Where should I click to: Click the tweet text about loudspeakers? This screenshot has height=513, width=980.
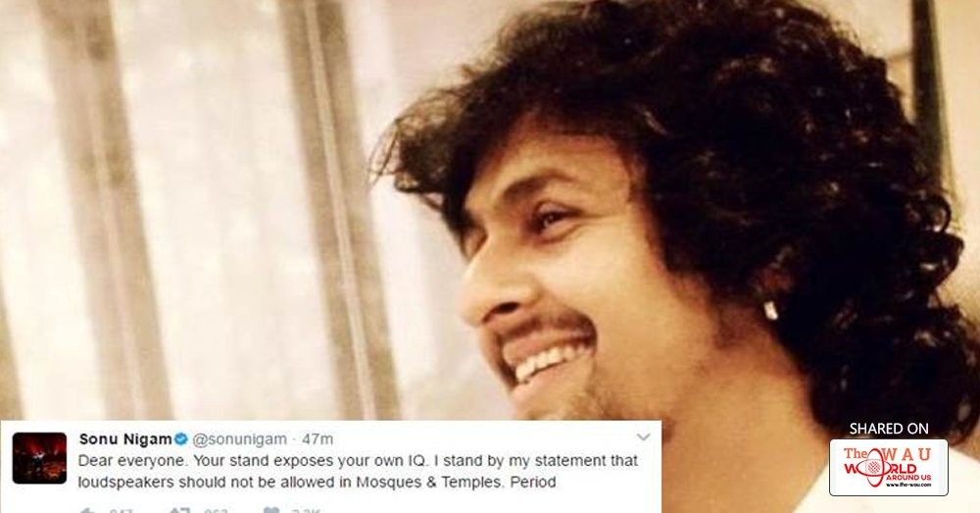point(358,471)
